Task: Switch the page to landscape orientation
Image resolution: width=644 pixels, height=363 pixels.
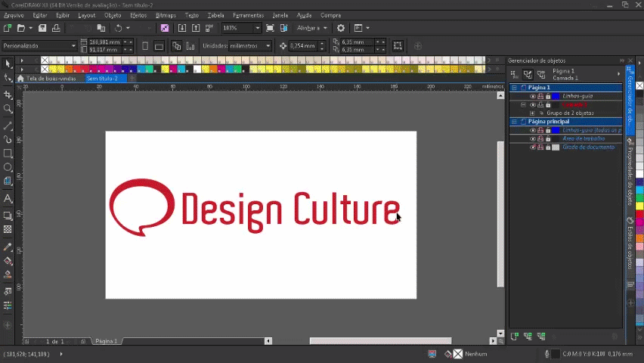Action: pyautogui.click(x=159, y=46)
